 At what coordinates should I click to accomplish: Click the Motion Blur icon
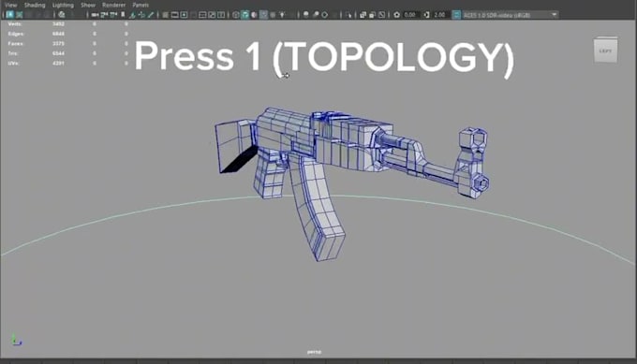tap(316, 15)
